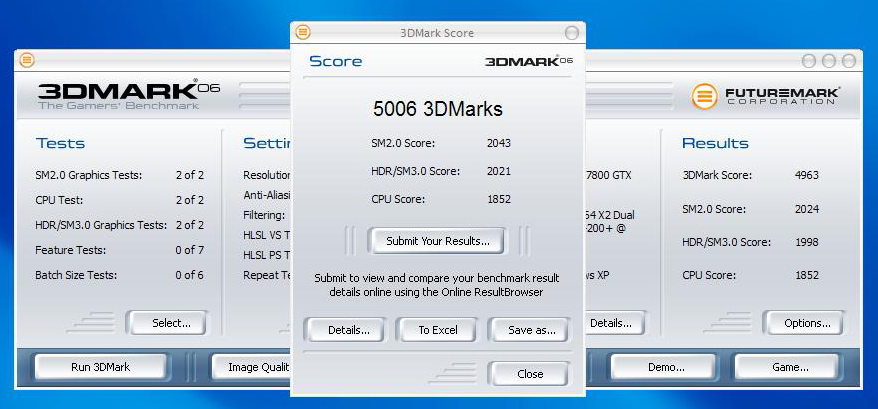Image resolution: width=878 pixels, height=409 pixels.
Task: Export results with To Excel button
Action: (438, 330)
